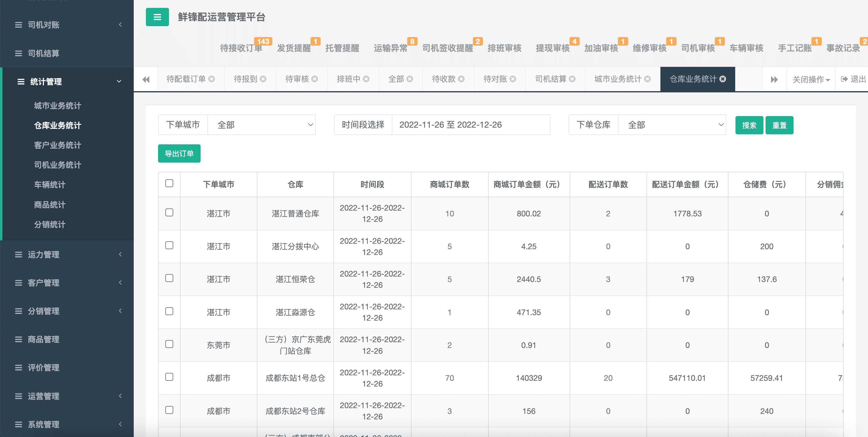
Task: Close the 司机结算 tab via its x icon
Action: pos(572,79)
